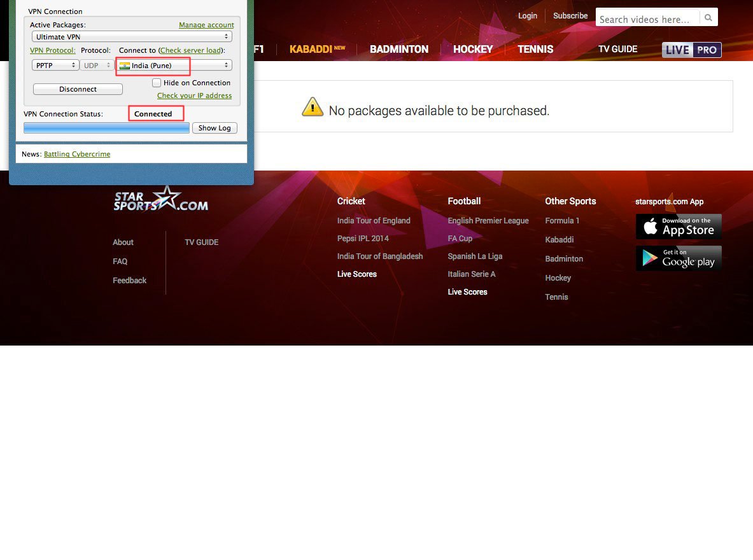Open Badminton footer link

(x=564, y=259)
